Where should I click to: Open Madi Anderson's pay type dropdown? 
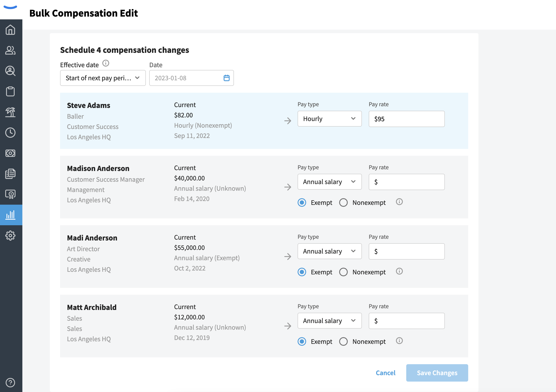point(330,251)
